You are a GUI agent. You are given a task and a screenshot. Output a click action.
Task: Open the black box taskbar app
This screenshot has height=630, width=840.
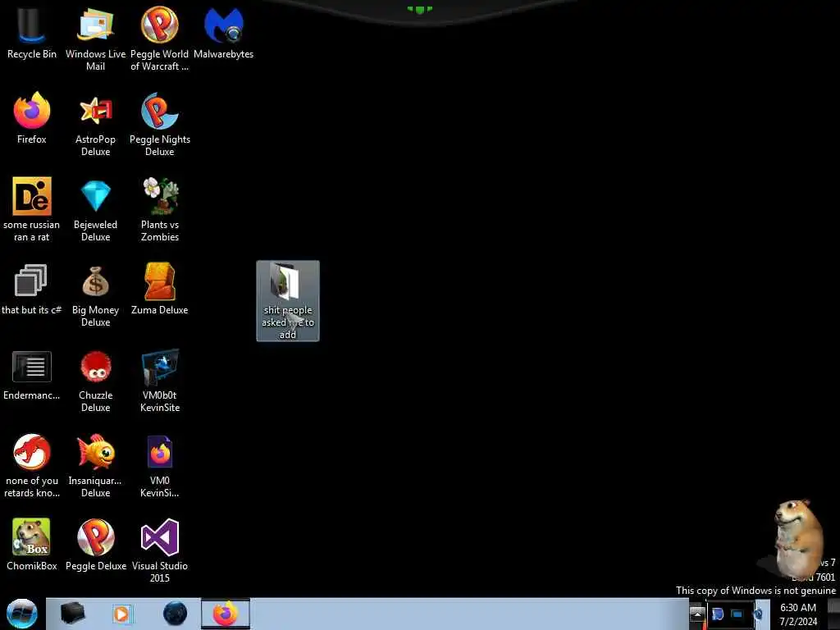coord(73,614)
